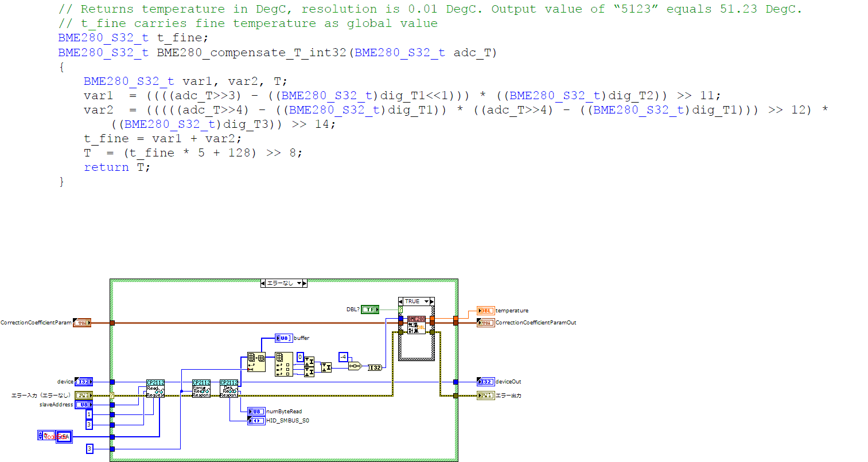Click the comment '// t_fine carries fine temperature'
The height and width of the screenshot is (462, 868).
pyautogui.click(x=248, y=24)
